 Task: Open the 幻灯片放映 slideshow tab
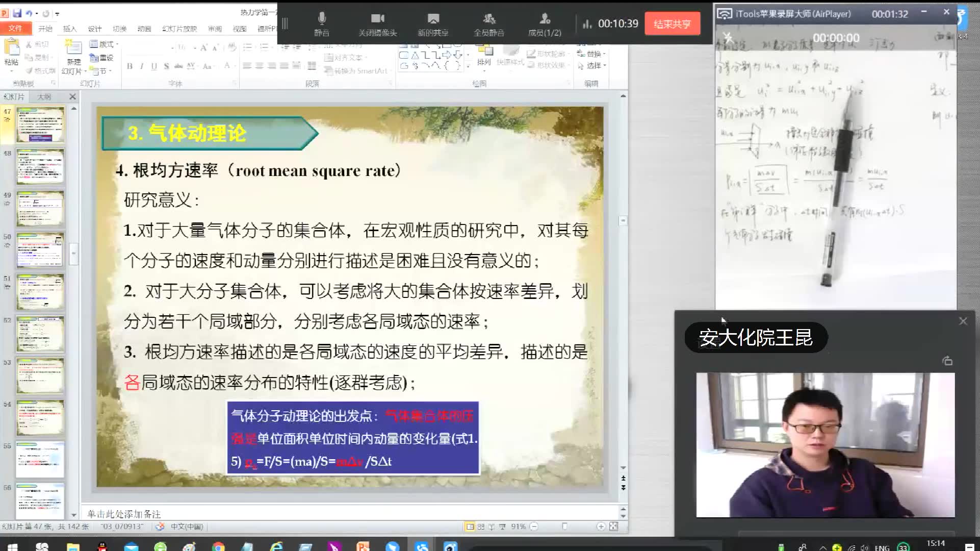point(179,29)
